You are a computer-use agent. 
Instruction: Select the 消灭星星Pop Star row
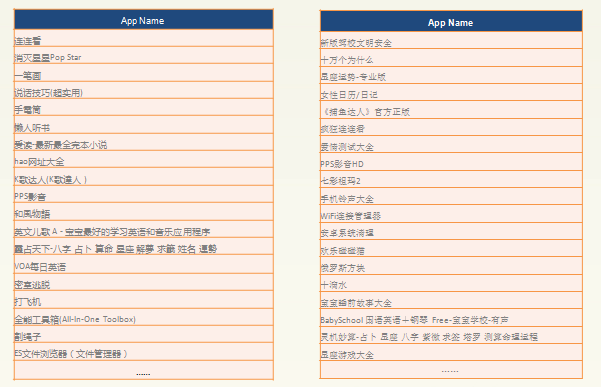click(x=143, y=55)
